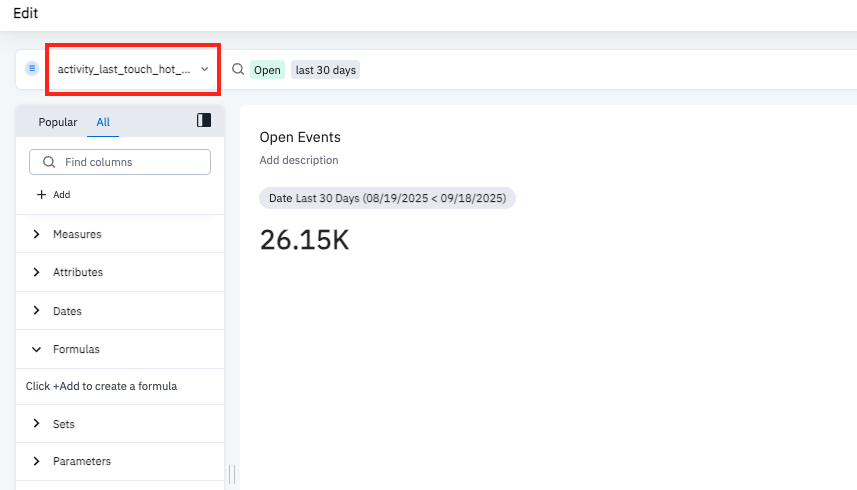Switch to the All tab
This screenshot has width=857, height=490.
coord(103,122)
